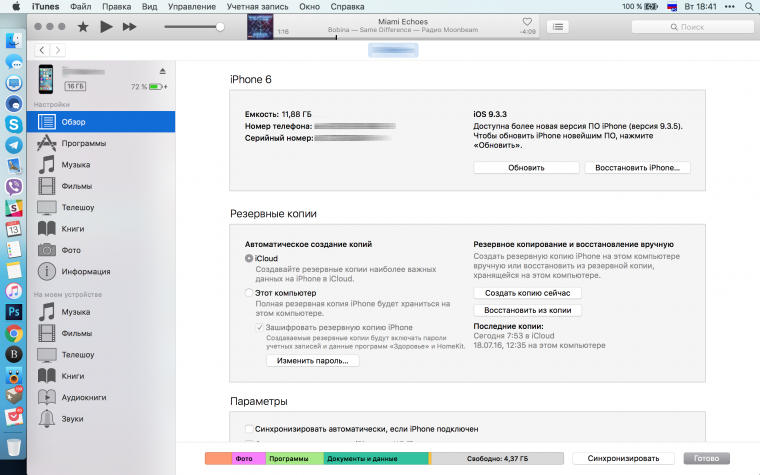This screenshot has width=760, height=475.
Task: Play the current track
Action: pyautogui.click(x=106, y=27)
